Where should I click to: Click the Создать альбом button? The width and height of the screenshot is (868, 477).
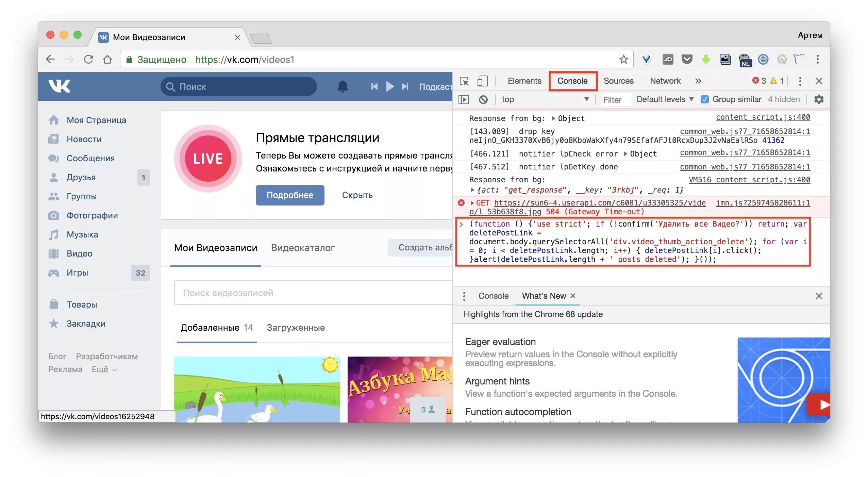(420, 247)
